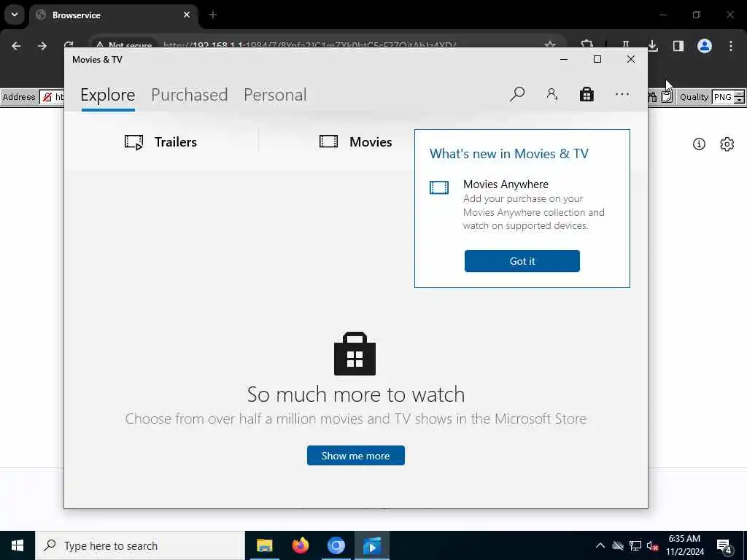Click the muted volume tray icon

click(x=652, y=545)
